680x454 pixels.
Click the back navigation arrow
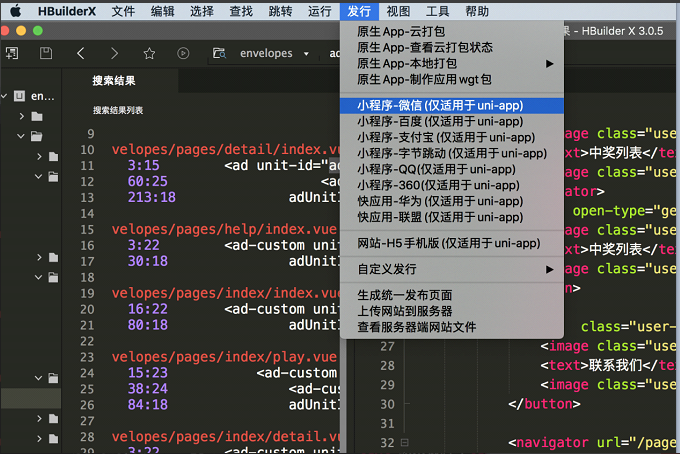(81, 53)
